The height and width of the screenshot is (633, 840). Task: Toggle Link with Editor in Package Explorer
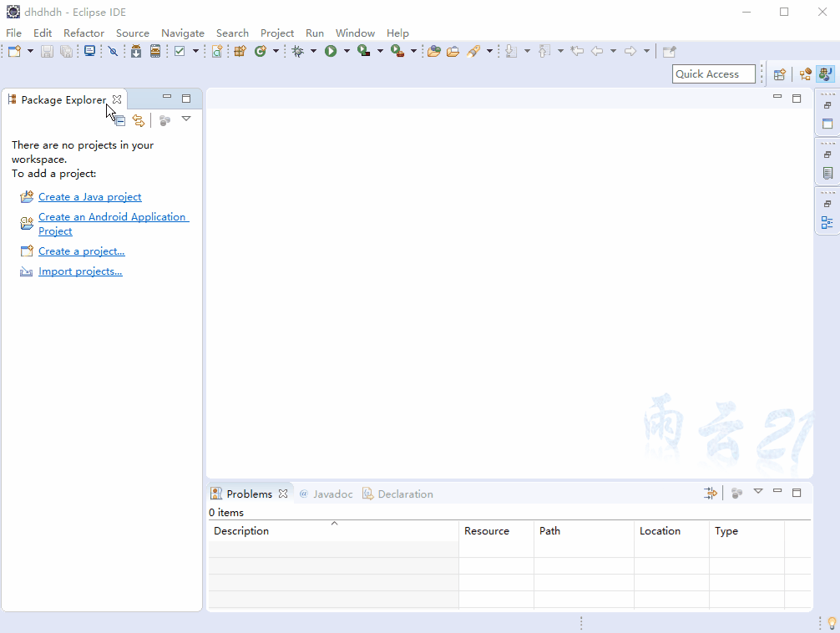pyautogui.click(x=139, y=120)
